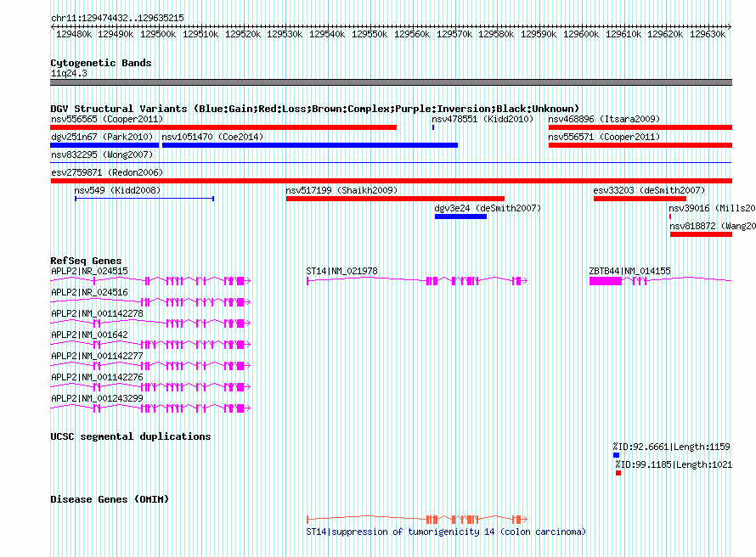Click the APLP2|NM_001243299 transcript label
756x557 pixels.
(x=97, y=398)
